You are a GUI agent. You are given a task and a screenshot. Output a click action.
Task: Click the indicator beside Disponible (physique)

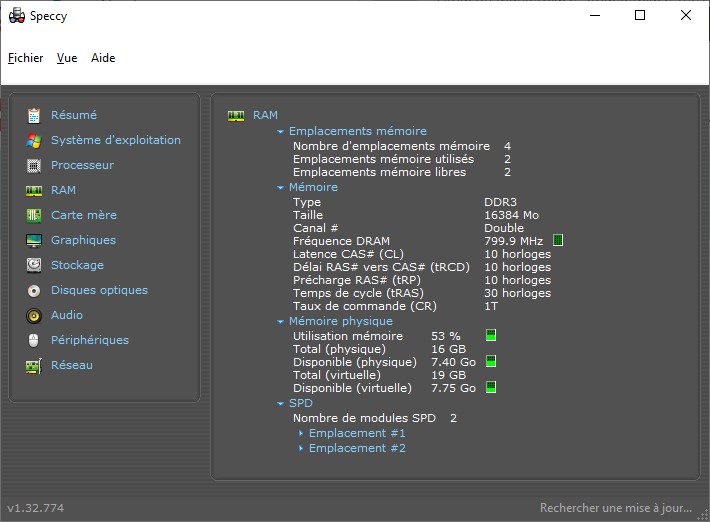pyautogui.click(x=491, y=361)
